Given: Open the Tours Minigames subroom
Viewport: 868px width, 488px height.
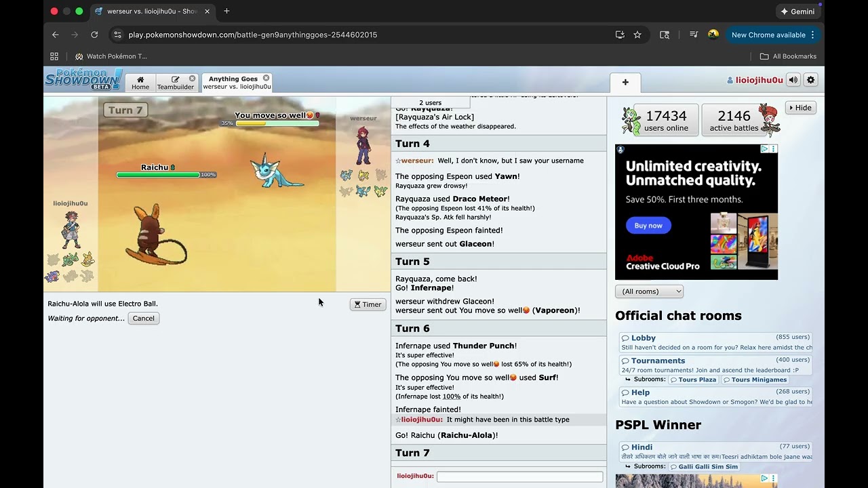Looking at the screenshot, I should pyautogui.click(x=755, y=380).
